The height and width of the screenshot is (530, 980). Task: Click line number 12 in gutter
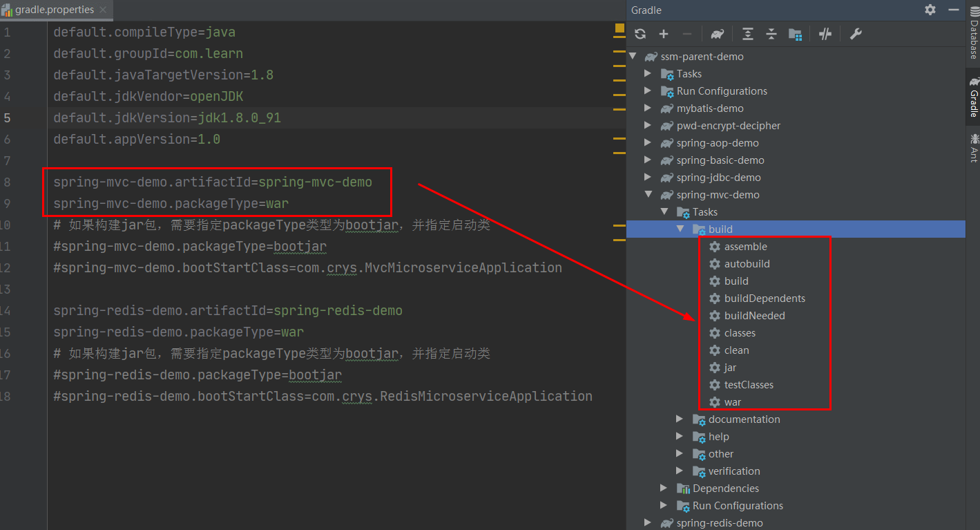[6, 267]
